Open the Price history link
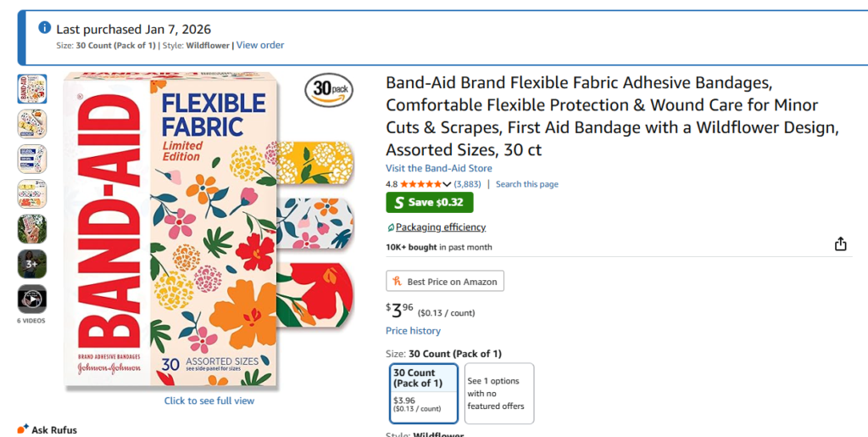 (x=413, y=331)
